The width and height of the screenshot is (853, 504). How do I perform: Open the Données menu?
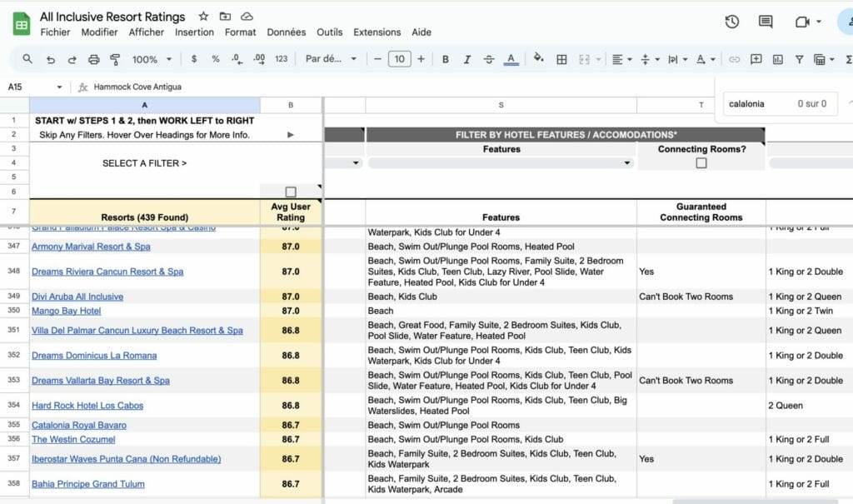pyautogui.click(x=286, y=32)
